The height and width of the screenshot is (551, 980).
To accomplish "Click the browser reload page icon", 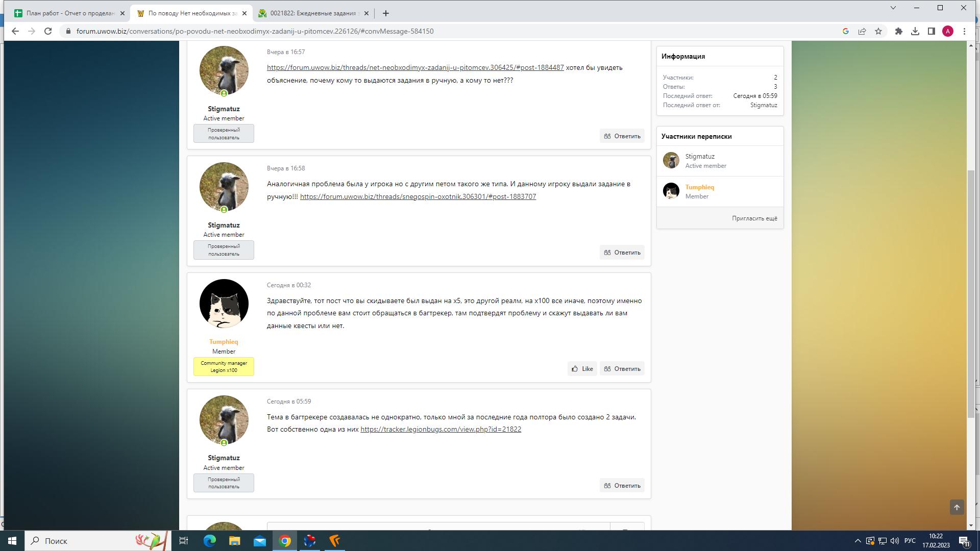I will (48, 31).
